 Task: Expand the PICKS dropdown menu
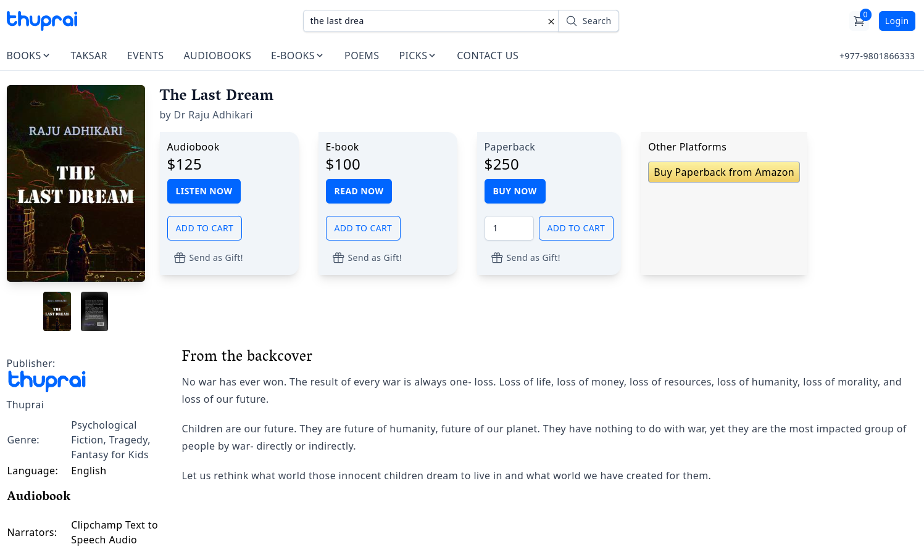click(417, 56)
